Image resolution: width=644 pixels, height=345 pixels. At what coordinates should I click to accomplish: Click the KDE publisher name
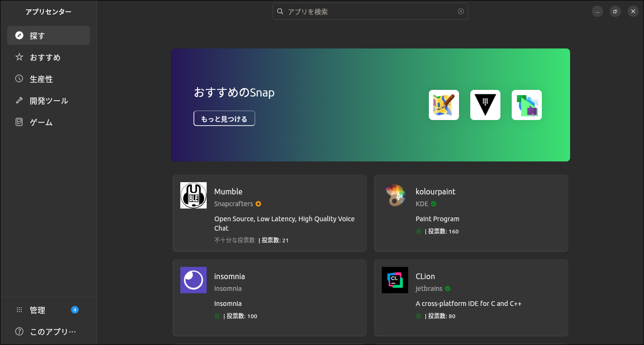422,204
